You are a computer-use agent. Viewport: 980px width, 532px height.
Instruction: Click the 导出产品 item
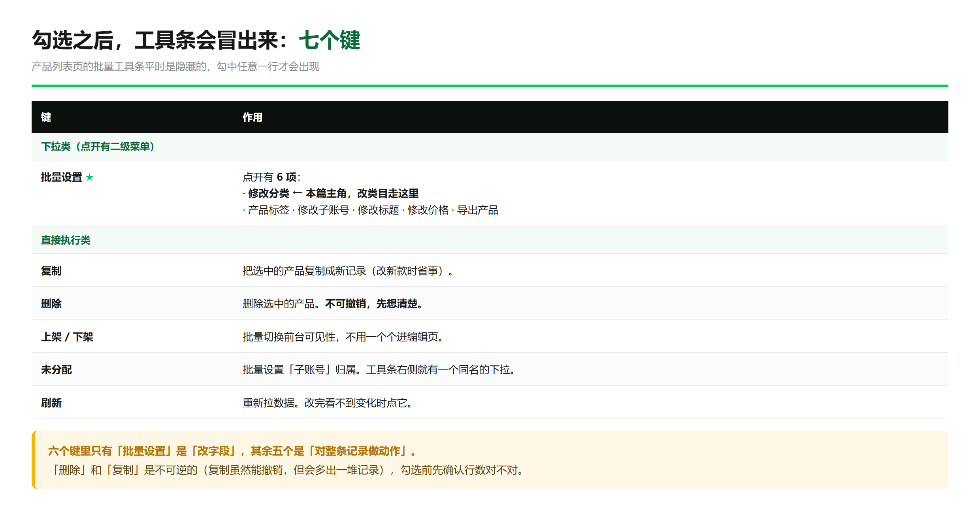point(477,210)
